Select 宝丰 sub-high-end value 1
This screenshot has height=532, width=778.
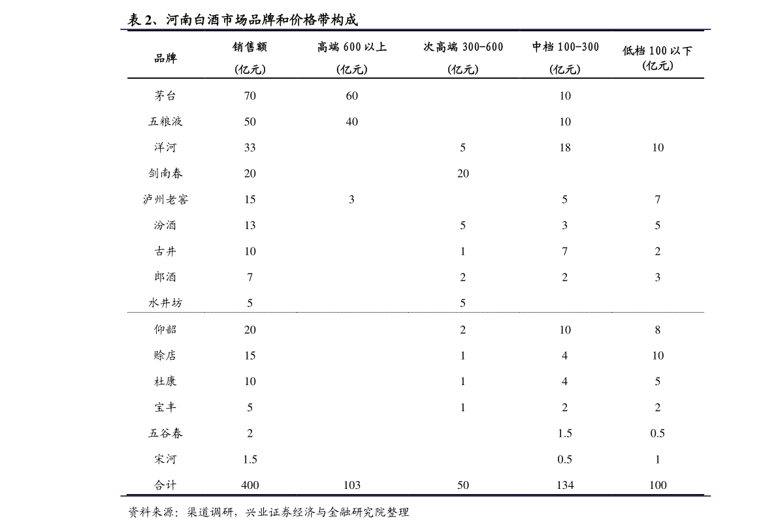(463, 407)
